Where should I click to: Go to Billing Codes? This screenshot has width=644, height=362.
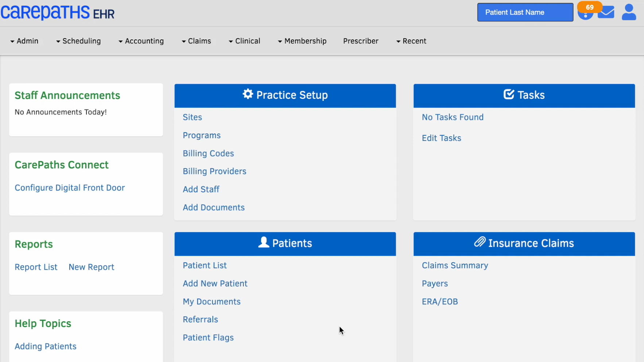click(208, 153)
